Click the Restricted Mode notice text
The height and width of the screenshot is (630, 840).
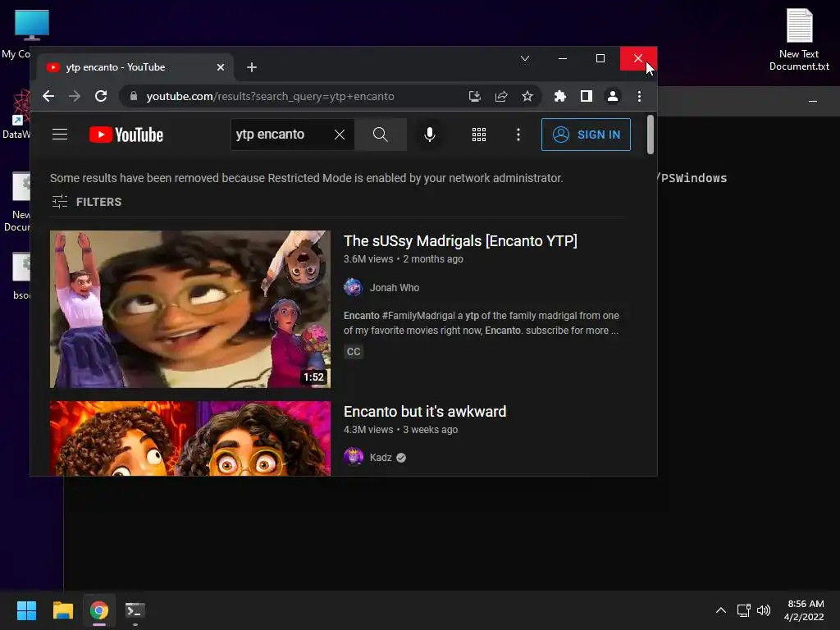307,178
